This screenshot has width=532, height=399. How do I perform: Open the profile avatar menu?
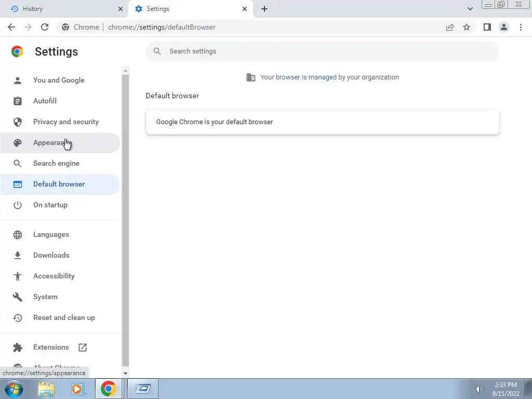tap(504, 27)
